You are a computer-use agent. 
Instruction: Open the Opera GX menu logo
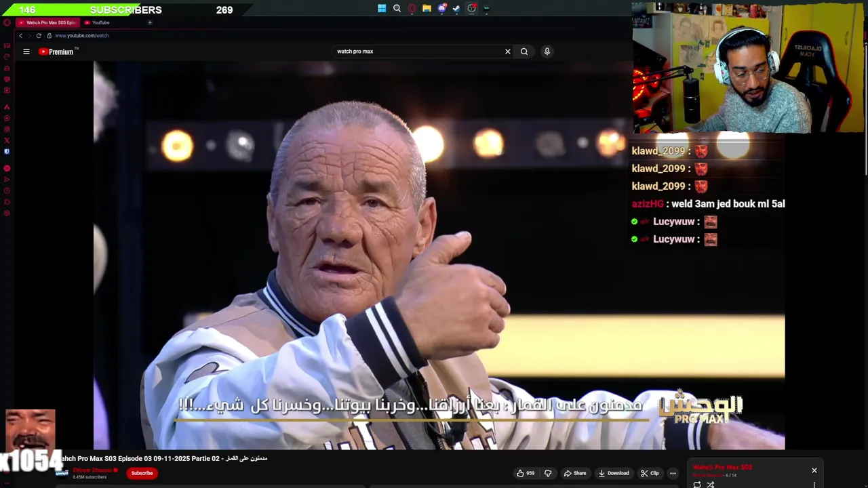point(7,22)
